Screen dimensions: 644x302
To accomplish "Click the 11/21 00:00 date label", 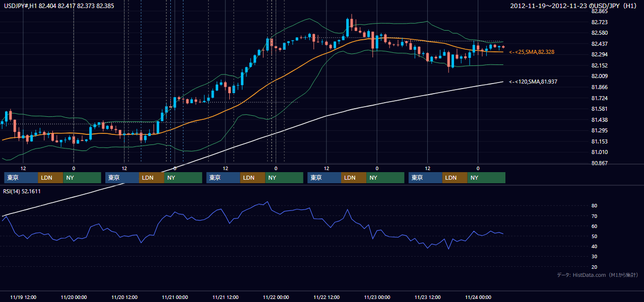I will 175,297.
